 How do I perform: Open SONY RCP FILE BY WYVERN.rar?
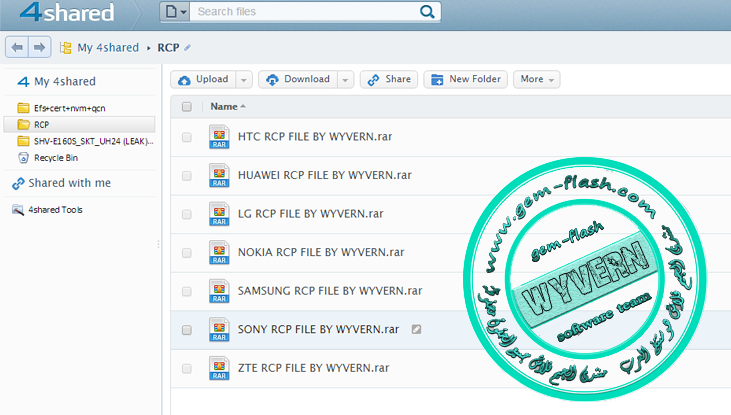[x=318, y=330]
